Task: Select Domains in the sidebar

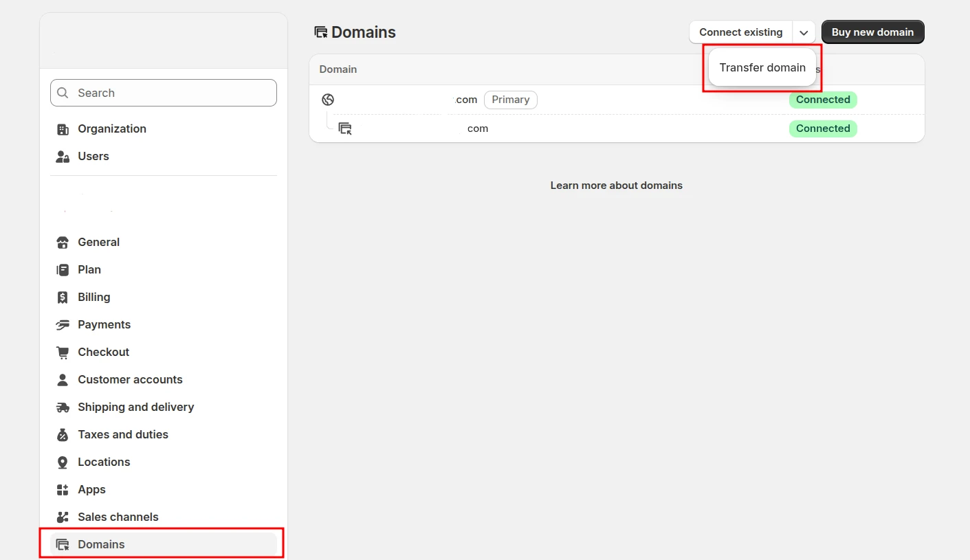Action: point(164,544)
